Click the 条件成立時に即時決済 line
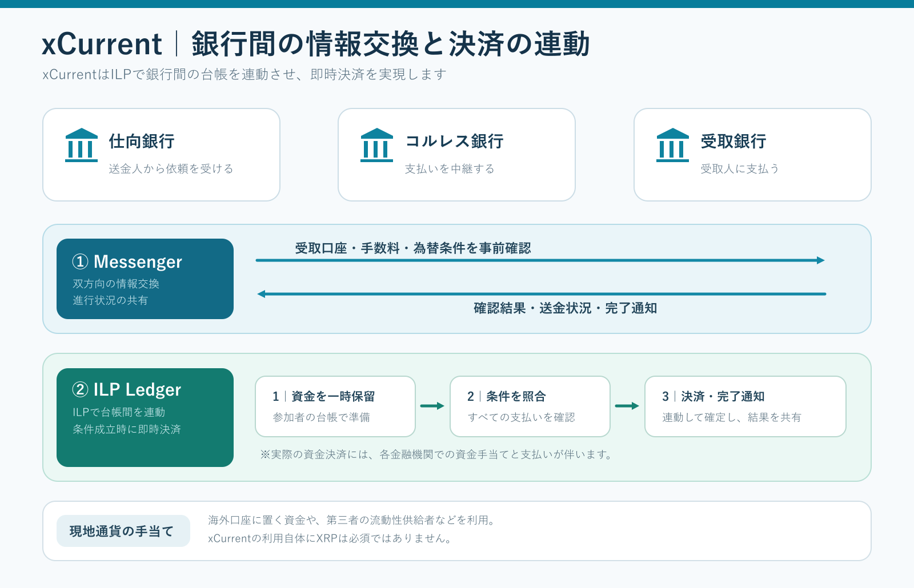Viewport: 914px width, 588px height. [x=127, y=429]
